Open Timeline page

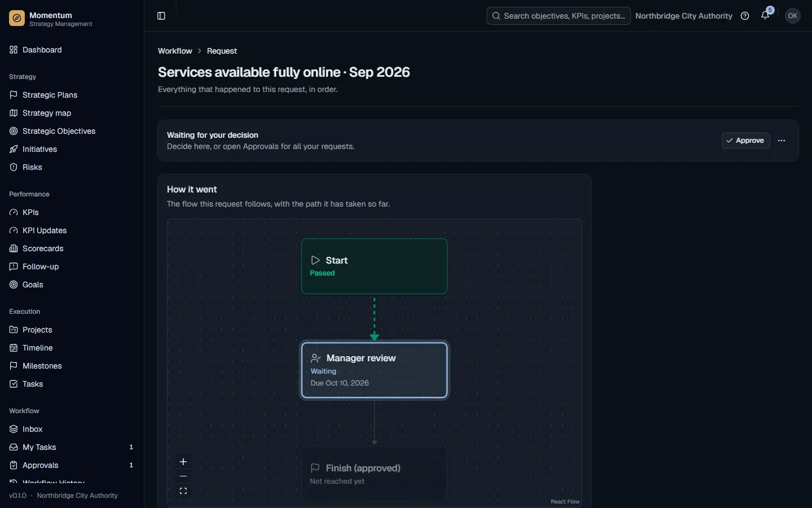pos(72,348)
